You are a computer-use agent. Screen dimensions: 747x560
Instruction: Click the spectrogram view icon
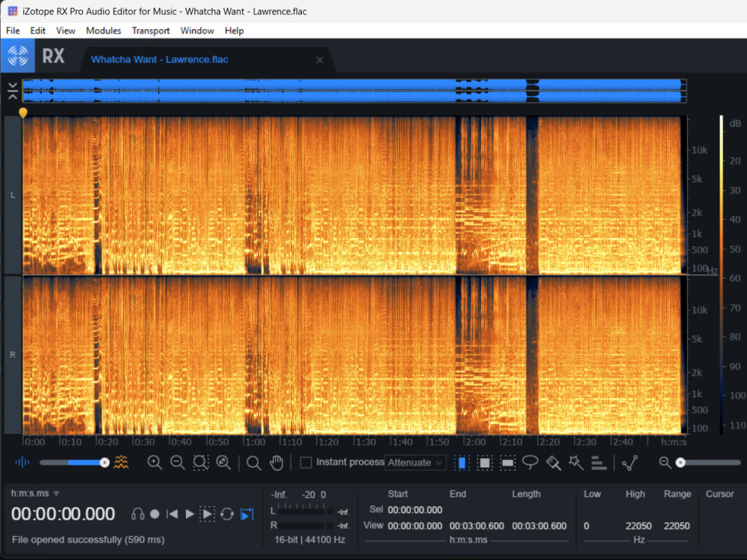point(121,462)
